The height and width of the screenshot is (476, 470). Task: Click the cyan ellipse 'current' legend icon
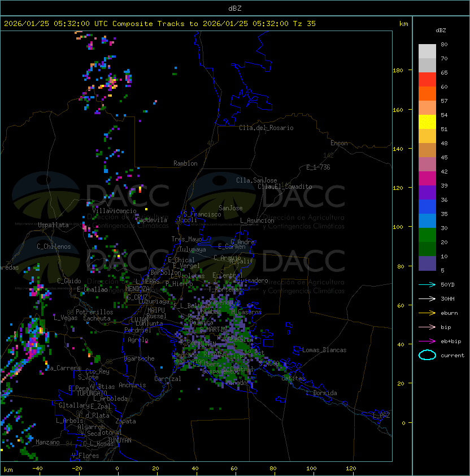pyautogui.click(x=427, y=355)
